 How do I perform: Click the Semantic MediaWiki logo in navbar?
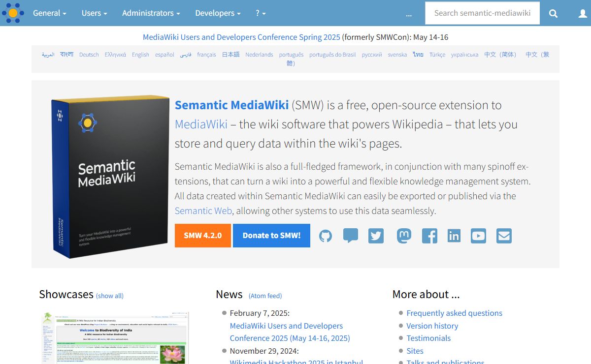(x=13, y=13)
